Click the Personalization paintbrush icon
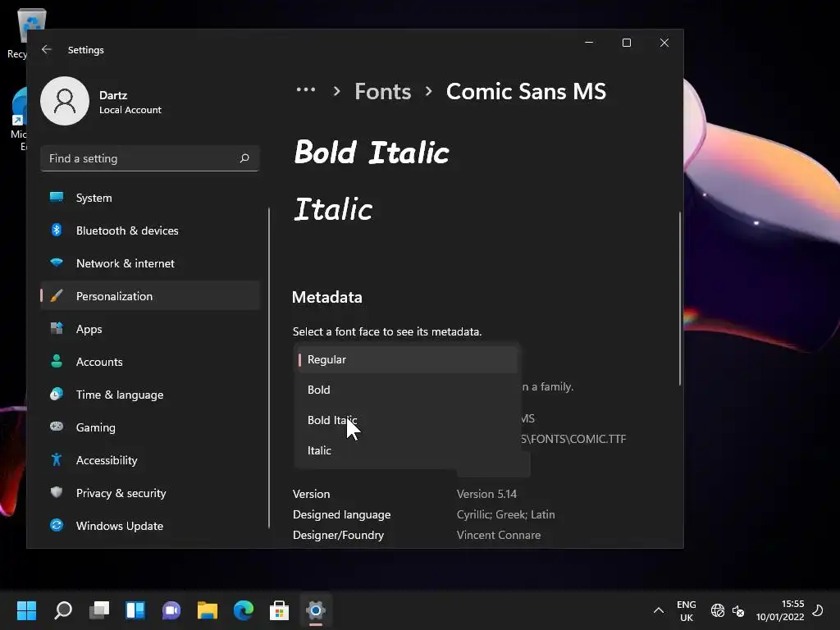 [57, 295]
